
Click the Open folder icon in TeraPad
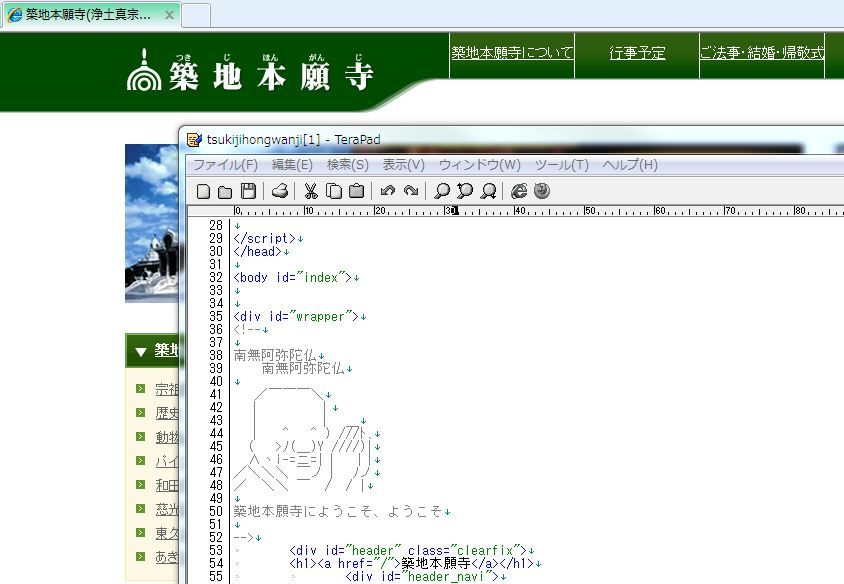[225, 191]
